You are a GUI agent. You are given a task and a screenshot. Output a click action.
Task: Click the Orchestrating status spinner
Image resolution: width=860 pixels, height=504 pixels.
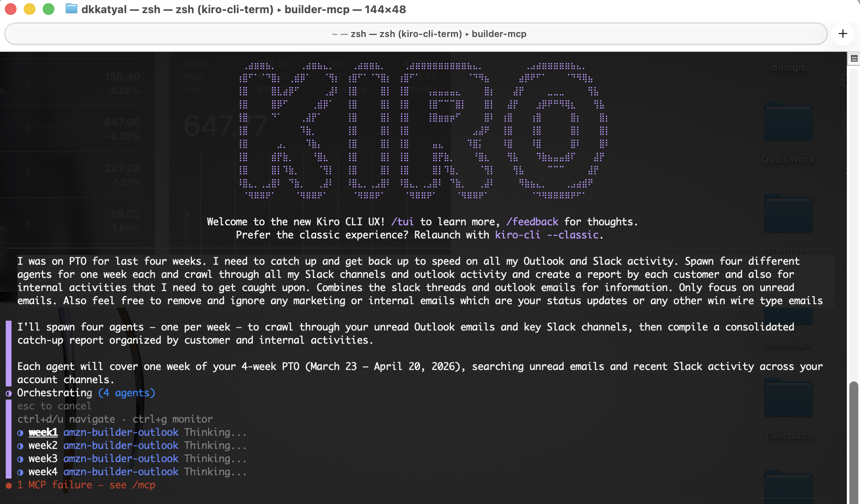(8, 393)
